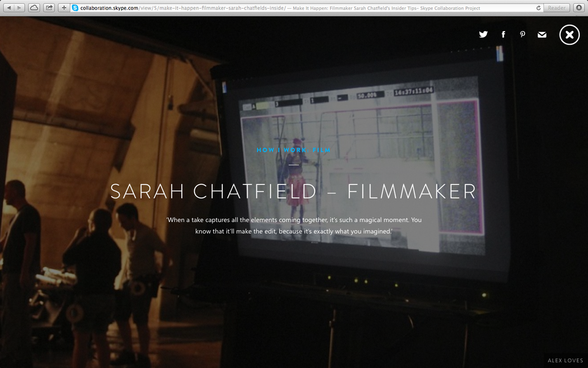Screen dimensions: 588x368
Task: Close the article with the circular X
Action: point(569,34)
